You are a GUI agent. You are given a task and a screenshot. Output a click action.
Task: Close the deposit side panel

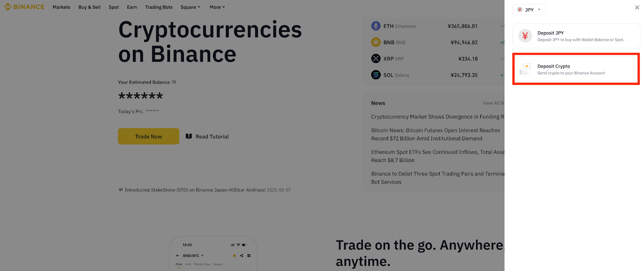[x=637, y=8]
